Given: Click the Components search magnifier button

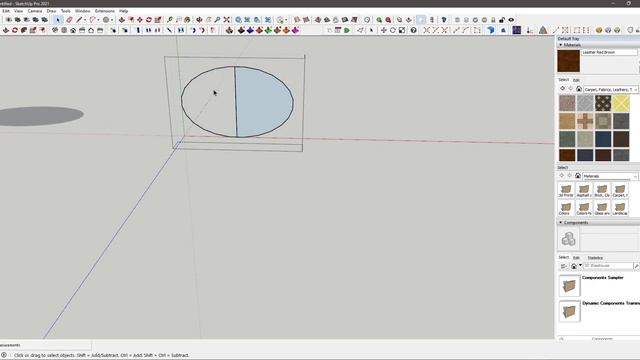Looking at the screenshot, I should pyautogui.click(x=636, y=266).
